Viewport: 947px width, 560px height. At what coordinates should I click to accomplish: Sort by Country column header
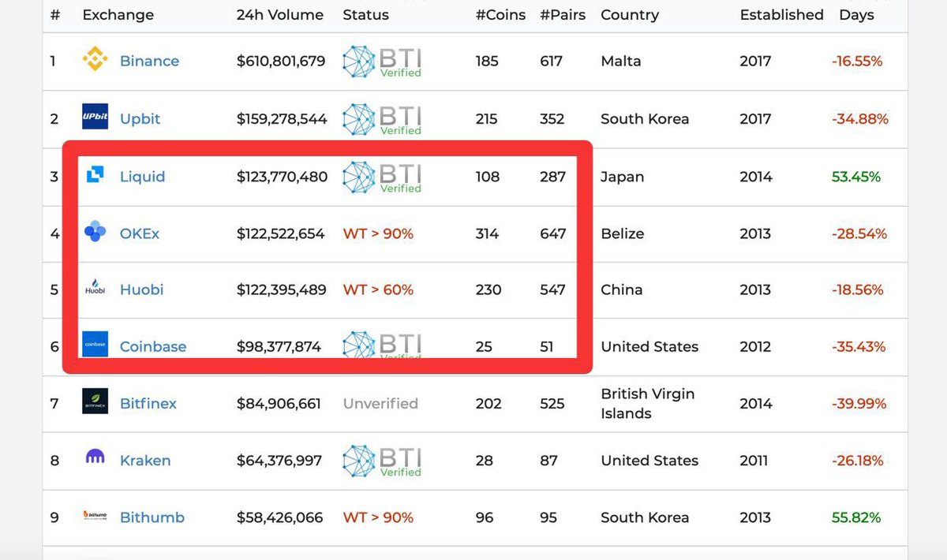tap(630, 15)
